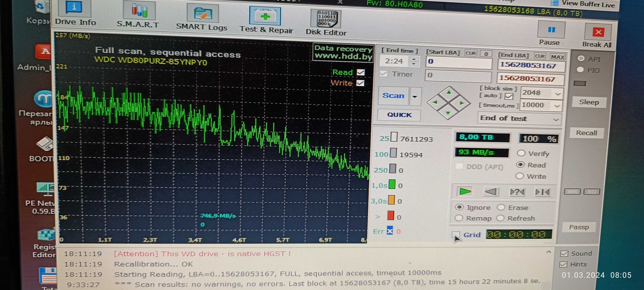Viewport: 644px width, 290px height.
Task: Open View Buffer Live
Action: 583,4
